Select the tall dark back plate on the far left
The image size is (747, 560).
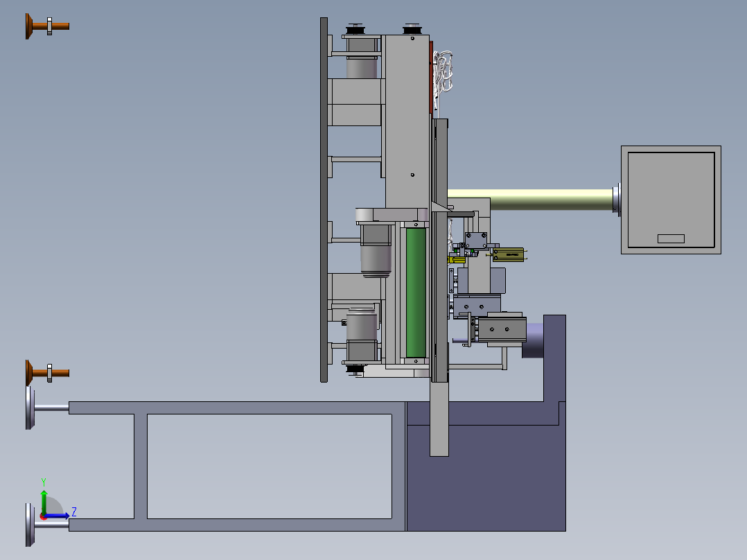pos(324,200)
